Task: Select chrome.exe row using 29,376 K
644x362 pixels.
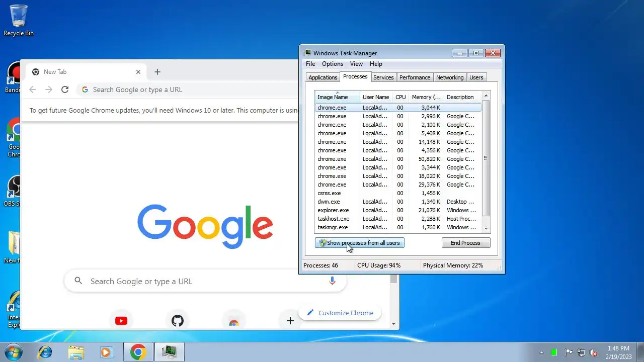Action: click(x=398, y=185)
